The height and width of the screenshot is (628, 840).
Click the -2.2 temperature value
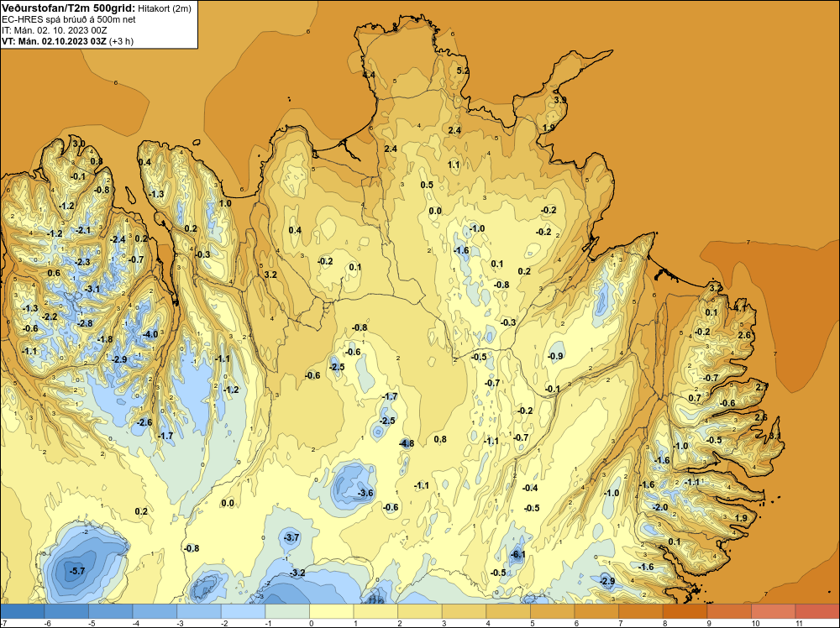pos(50,317)
